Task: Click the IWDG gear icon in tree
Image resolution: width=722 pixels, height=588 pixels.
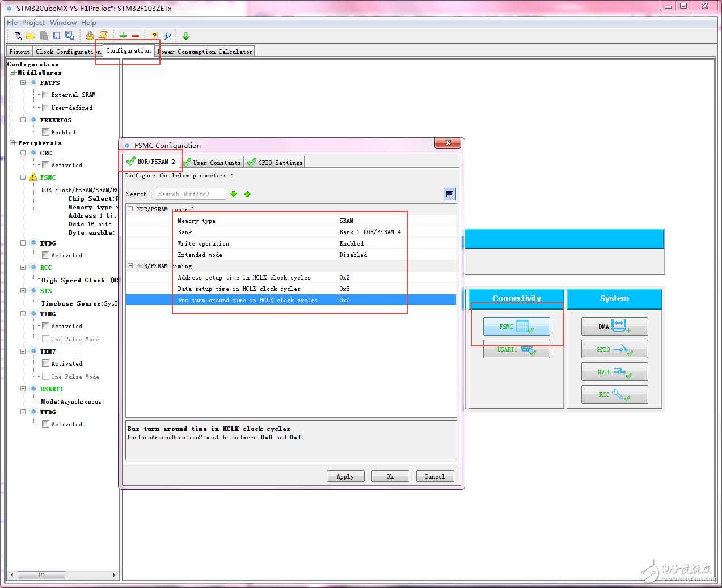Action: click(x=33, y=243)
